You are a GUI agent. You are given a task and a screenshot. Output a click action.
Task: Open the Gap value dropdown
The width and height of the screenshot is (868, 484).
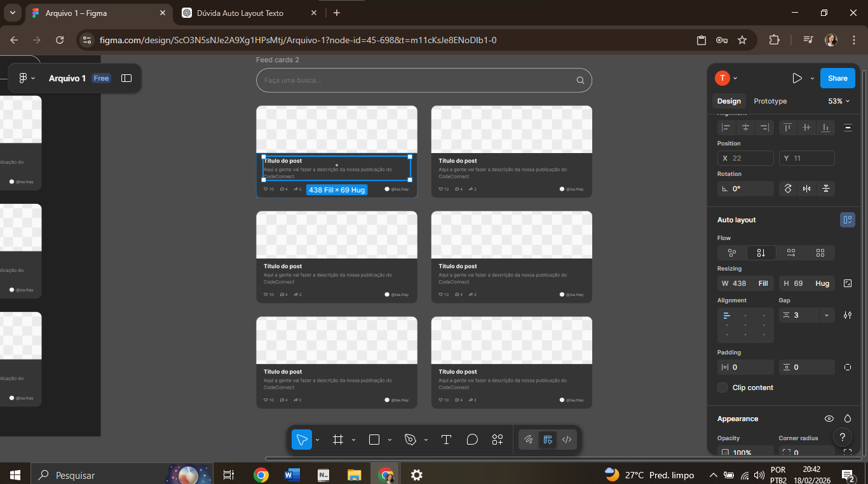[826, 315]
